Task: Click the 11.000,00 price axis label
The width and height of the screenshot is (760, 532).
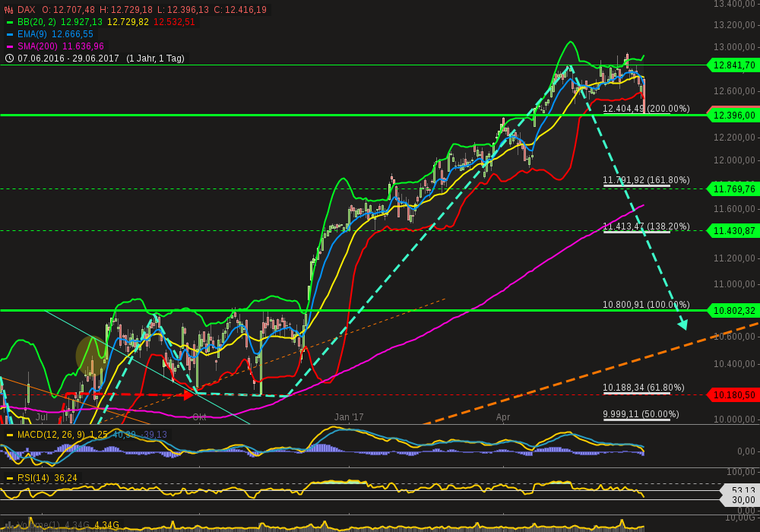Action: pos(734,284)
